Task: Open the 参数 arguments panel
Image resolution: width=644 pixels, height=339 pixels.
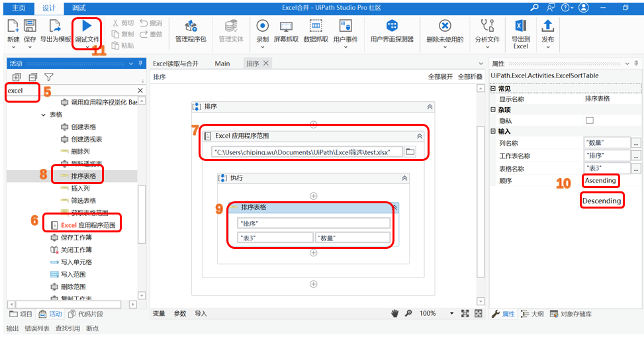Action: (180, 314)
